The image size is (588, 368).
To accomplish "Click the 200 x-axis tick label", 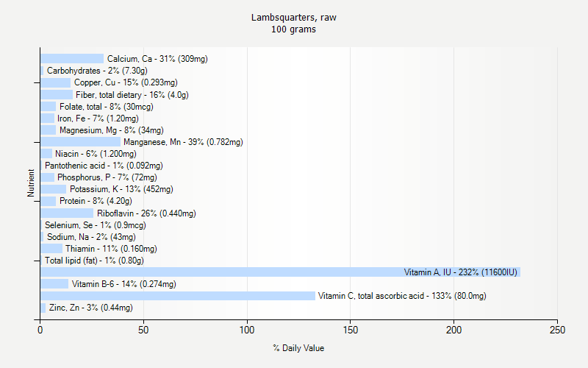I will [453, 330].
